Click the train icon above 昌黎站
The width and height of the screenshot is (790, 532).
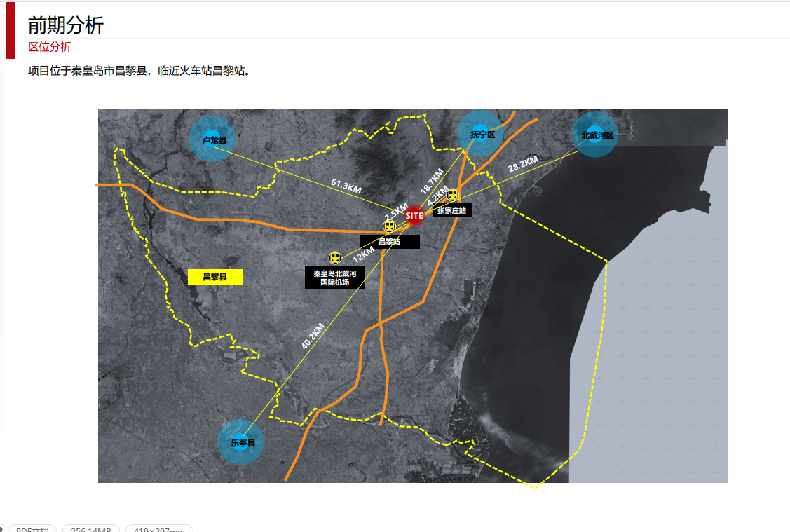point(389,226)
